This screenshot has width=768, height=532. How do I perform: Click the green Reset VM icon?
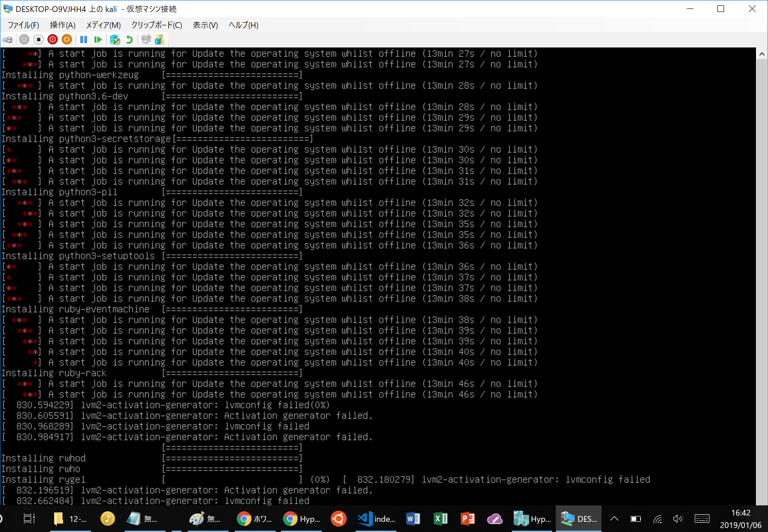[x=98, y=40]
